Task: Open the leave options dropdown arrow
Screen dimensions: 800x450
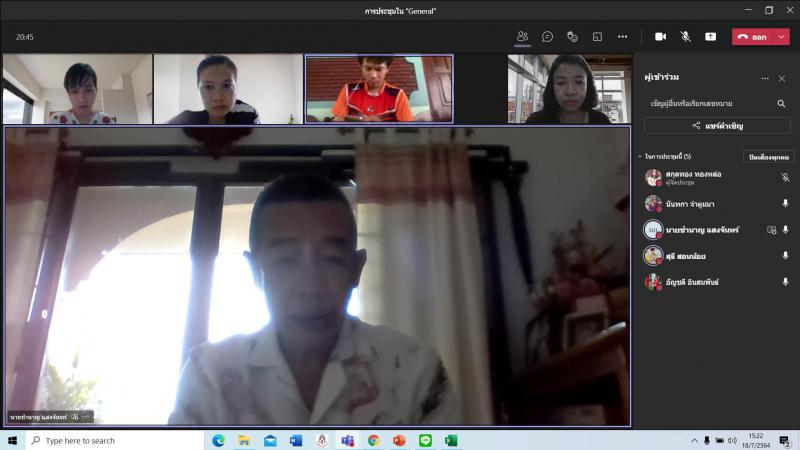Action: click(x=782, y=37)
